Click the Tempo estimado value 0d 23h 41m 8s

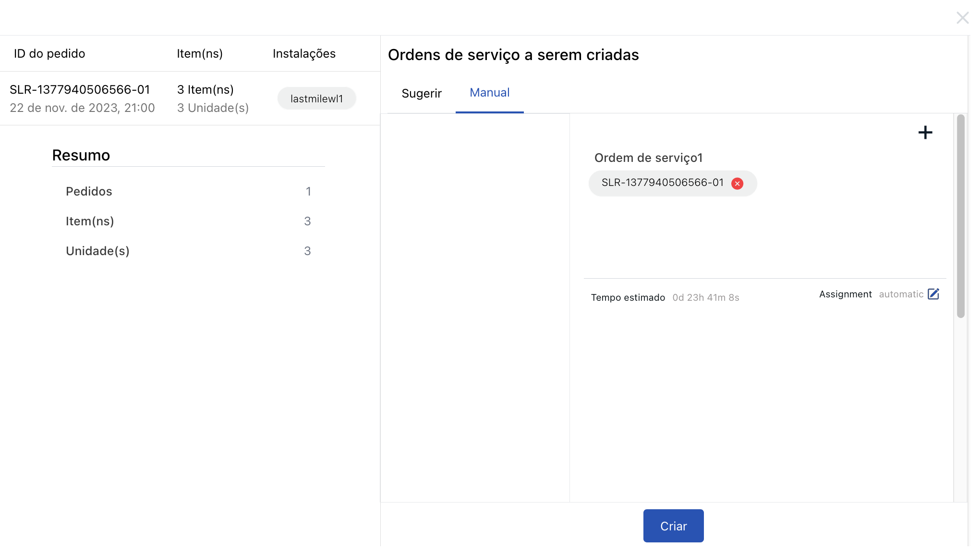[706, 297]
